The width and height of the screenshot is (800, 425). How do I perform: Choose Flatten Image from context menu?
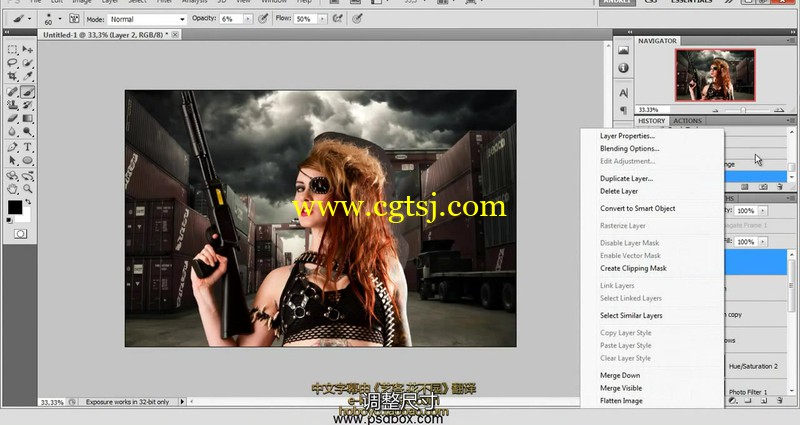click(621, 401)
